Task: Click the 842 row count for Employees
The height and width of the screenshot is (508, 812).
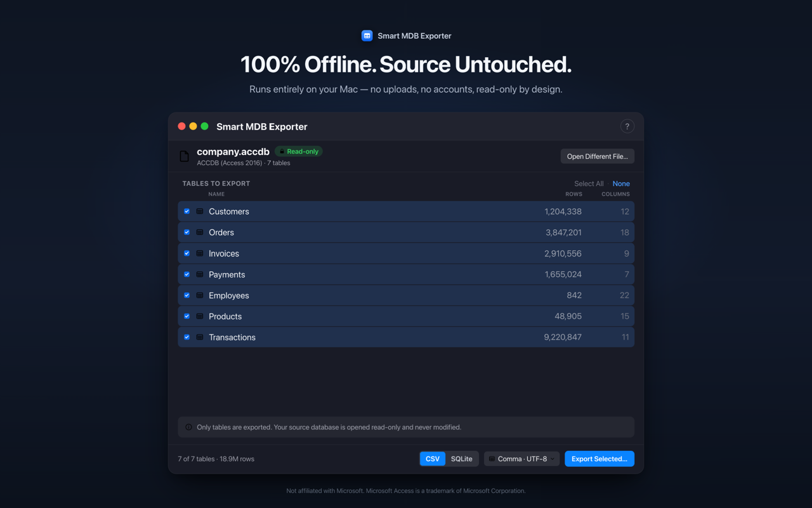Action: pyautogui.click(x=574, y=295)
